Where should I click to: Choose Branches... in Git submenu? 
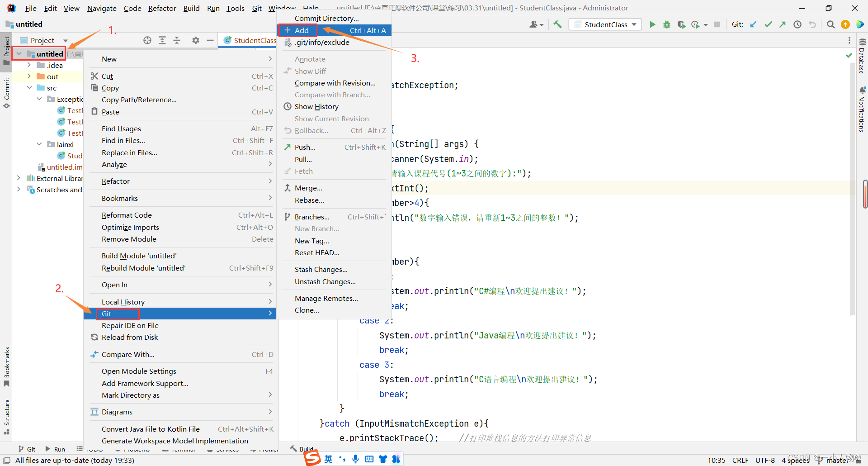(x=334, y=217)
